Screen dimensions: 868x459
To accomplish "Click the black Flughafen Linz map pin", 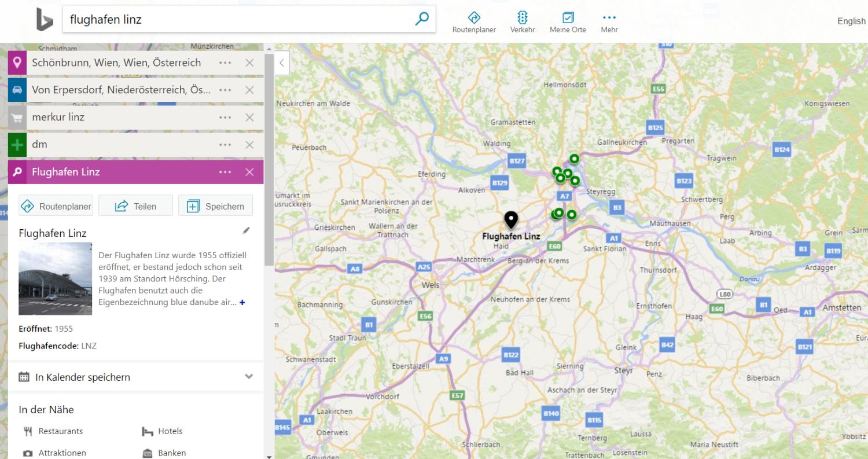I will (510, 220).
